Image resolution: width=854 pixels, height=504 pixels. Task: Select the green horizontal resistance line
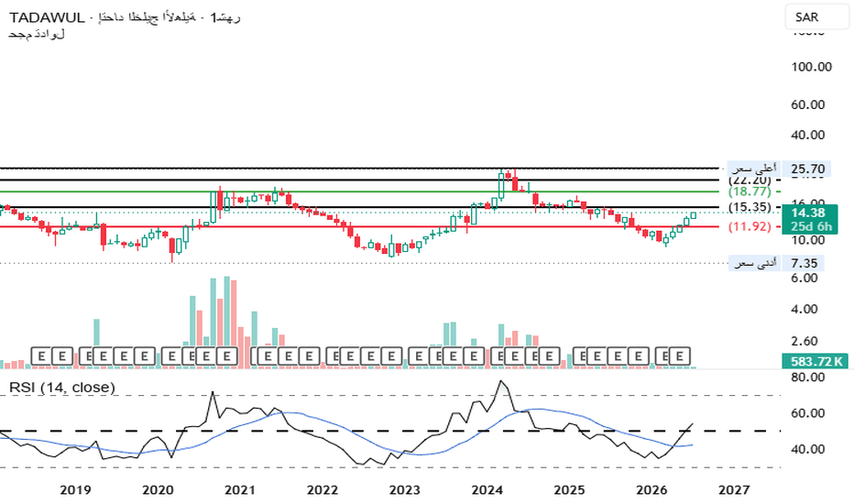point(359,192)
